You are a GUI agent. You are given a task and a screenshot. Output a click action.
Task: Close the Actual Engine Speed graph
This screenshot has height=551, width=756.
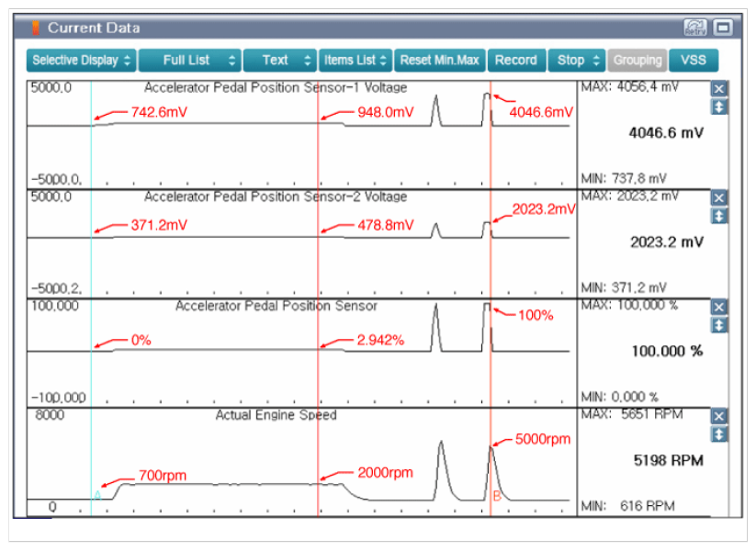coord(719,415)
